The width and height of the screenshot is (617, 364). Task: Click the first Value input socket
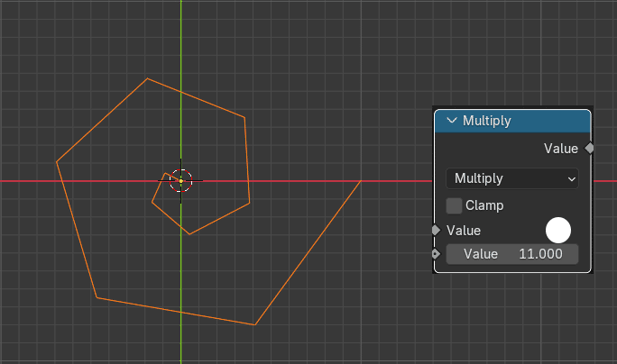tap(435, 231)
